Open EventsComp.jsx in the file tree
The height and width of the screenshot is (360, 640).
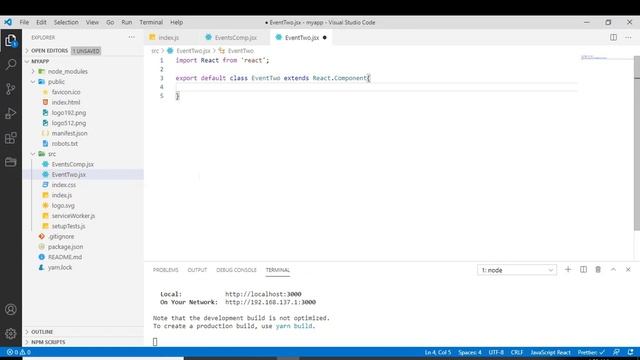pos(73,164)
